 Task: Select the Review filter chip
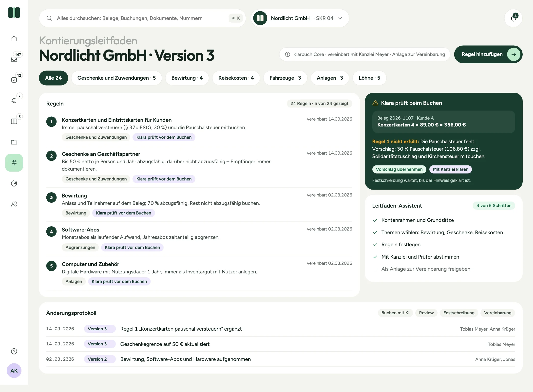[x=426, y=313]
